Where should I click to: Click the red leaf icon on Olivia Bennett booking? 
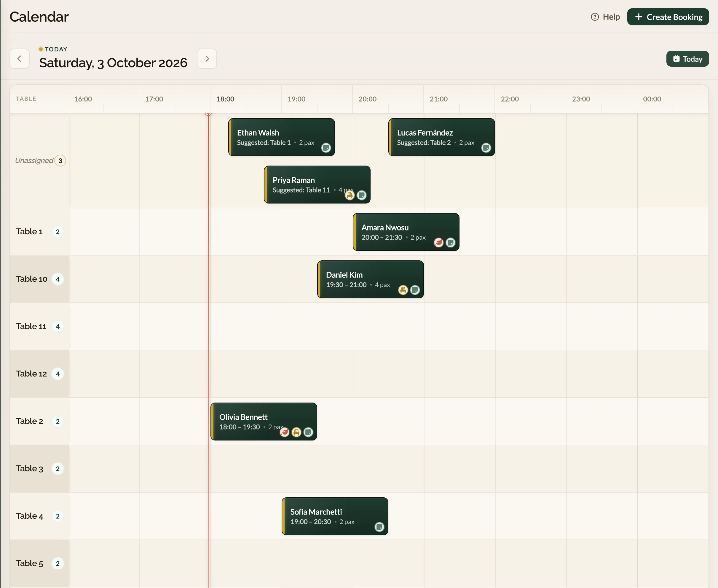pos(284,432)
